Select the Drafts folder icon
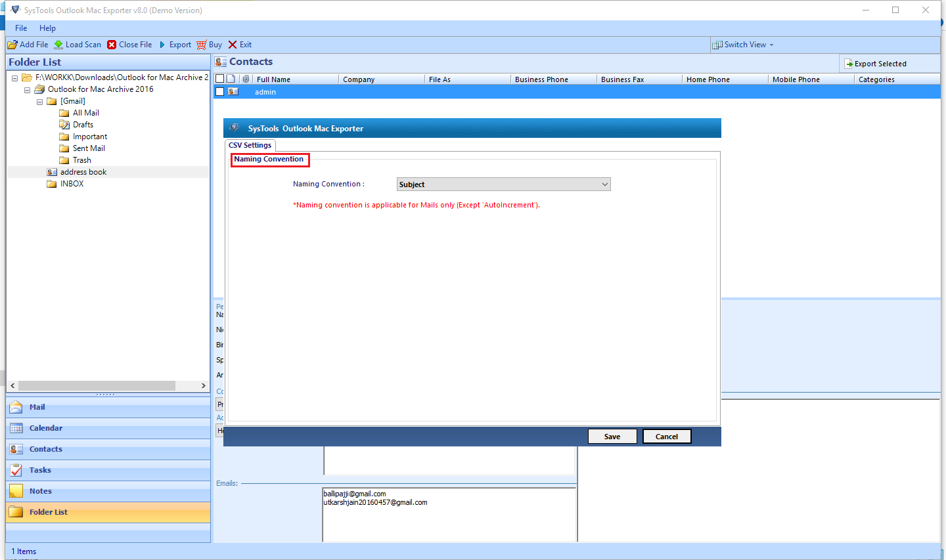The height and width of the screenshot is (560, 946). tap(64, 125)
